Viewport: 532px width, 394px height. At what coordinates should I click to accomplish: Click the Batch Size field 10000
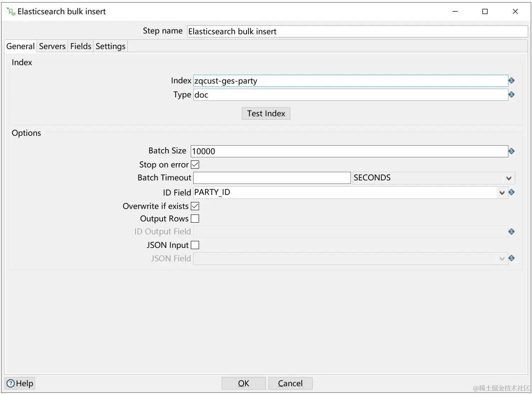[x=349, y=151]
